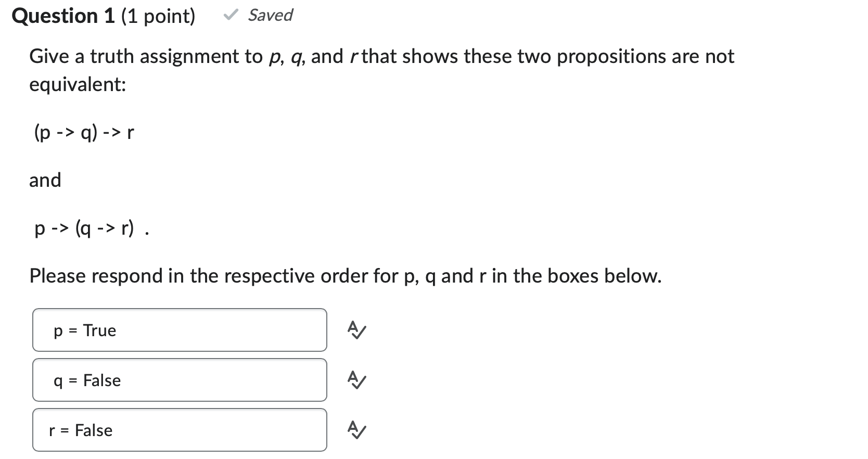Select the A-check icon next to the third box
This screenshot has width=868, height=459.
click(356, 430)
